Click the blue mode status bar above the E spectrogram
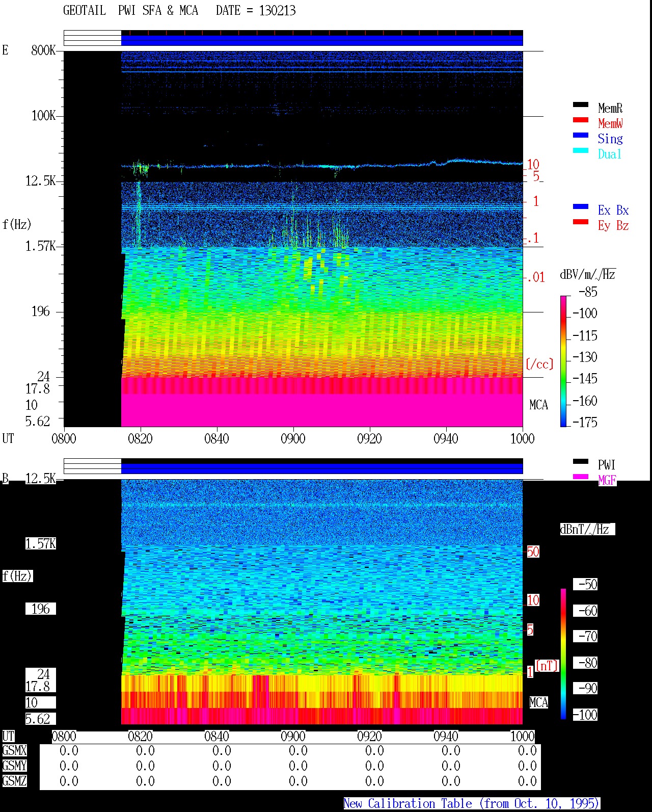Screen dimensions: 652x812 322,40
